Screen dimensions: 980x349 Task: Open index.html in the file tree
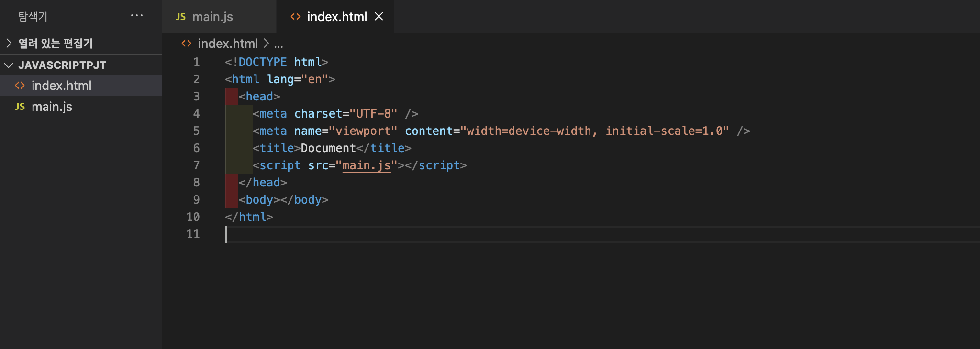(80, 86)
